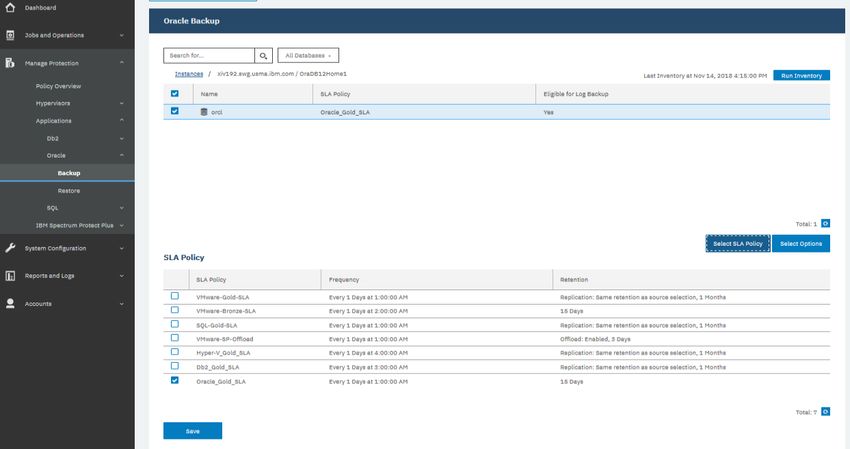Open Dashboard in the sidebar
The image size is (850, 449).
pos(40,8)
